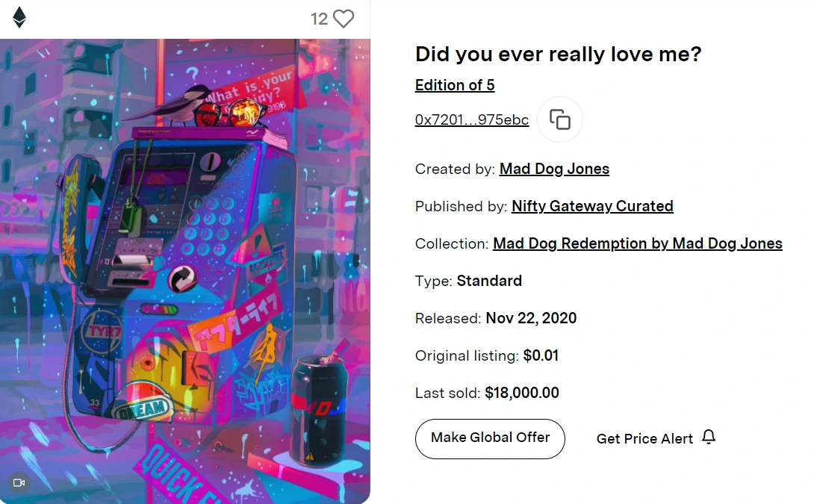Open the 'Edition of 5' link

(455, 85)
